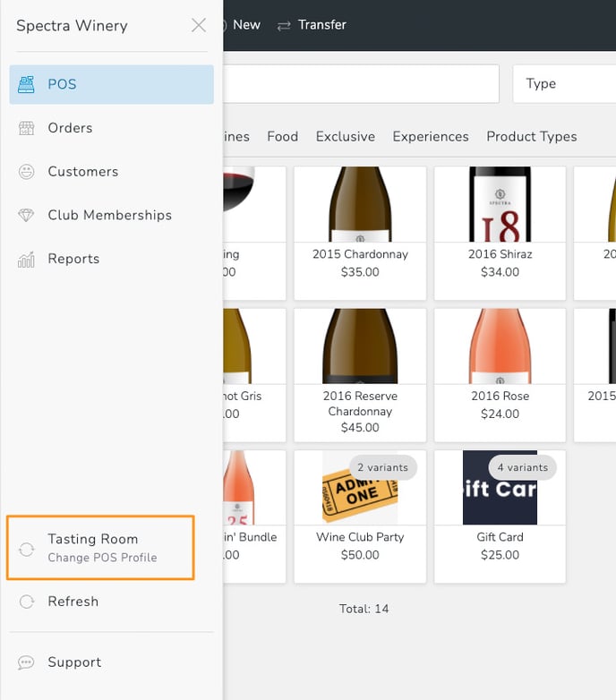Click the Tasting Room sync icon

pyautogui.click(x=26, y=549)
